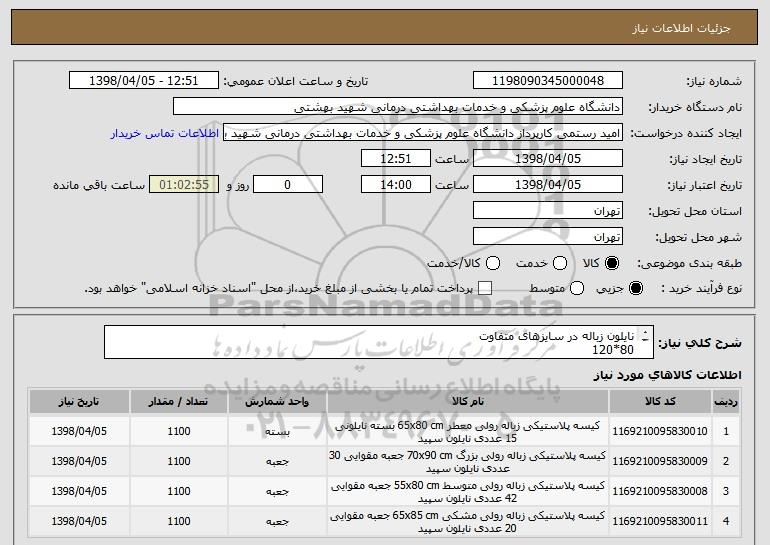Image resolution: width=770 pixels, height=545 pixels.
Task: Click the validity time field 14:00
Action: click(396, 185)
